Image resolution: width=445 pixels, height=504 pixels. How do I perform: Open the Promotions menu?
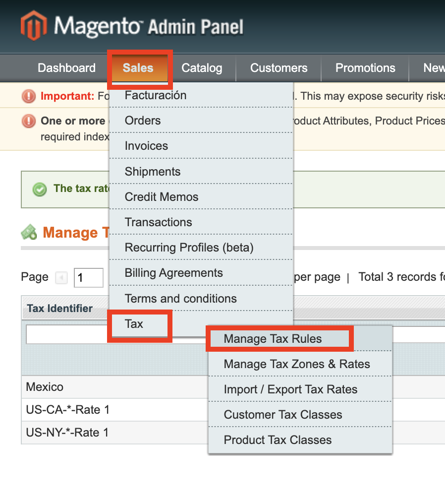pos(365,68)
